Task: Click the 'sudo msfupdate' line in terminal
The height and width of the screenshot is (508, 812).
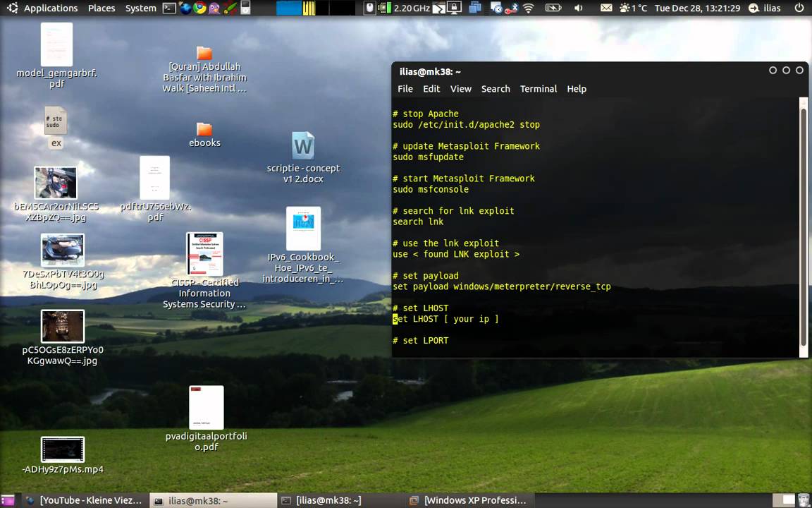Action: 428,157
